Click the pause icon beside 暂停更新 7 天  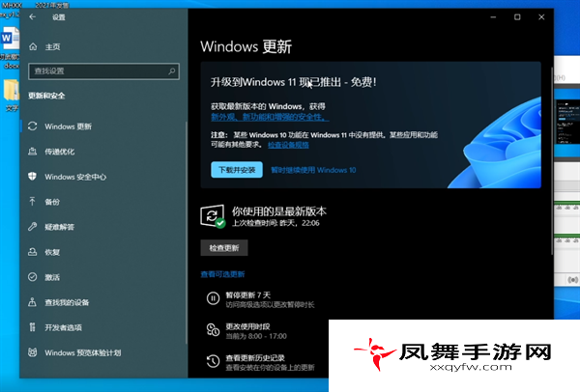click(213, 298)
